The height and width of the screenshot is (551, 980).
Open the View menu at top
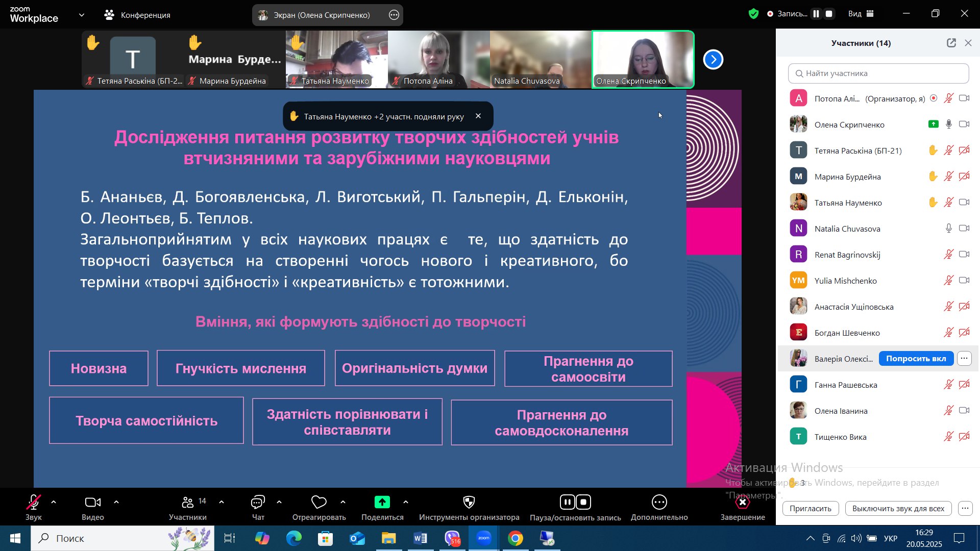pyautogui.click(x=861, y=14)
